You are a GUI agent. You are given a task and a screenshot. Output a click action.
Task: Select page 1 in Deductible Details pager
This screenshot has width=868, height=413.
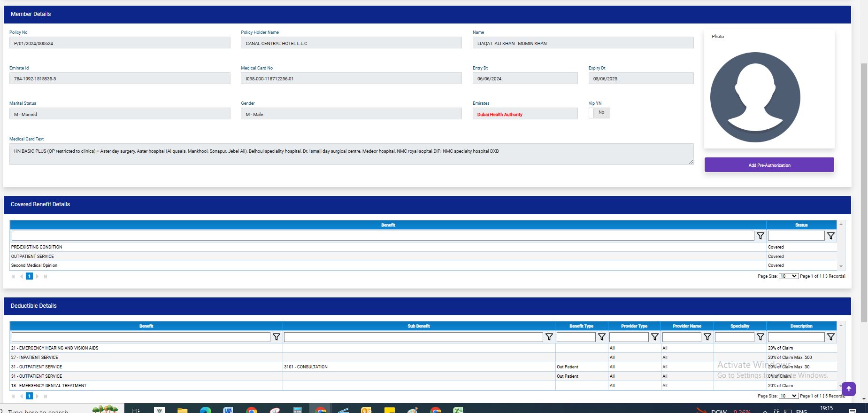point(29,396)
